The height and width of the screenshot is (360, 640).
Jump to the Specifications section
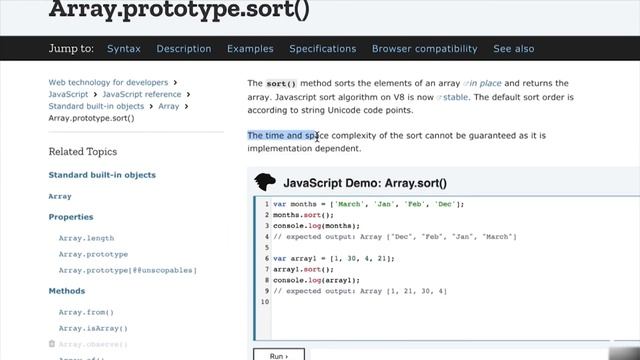click(x=322, y=49)
